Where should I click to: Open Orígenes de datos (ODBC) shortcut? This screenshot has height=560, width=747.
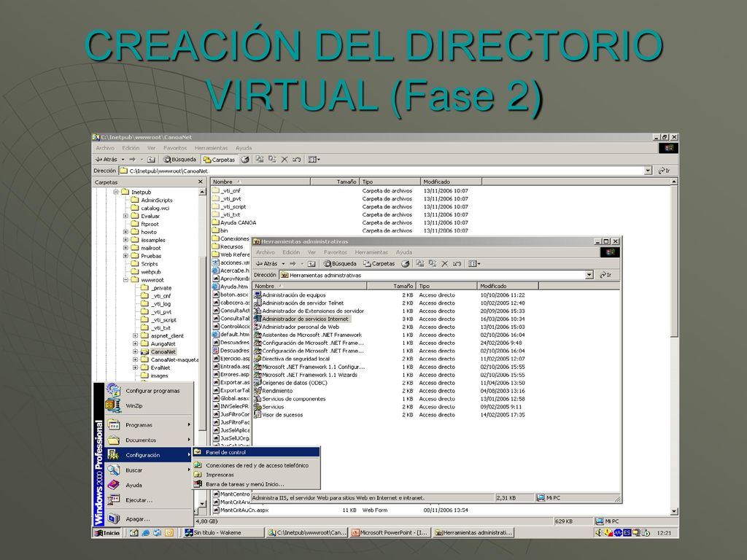point(290,382)
